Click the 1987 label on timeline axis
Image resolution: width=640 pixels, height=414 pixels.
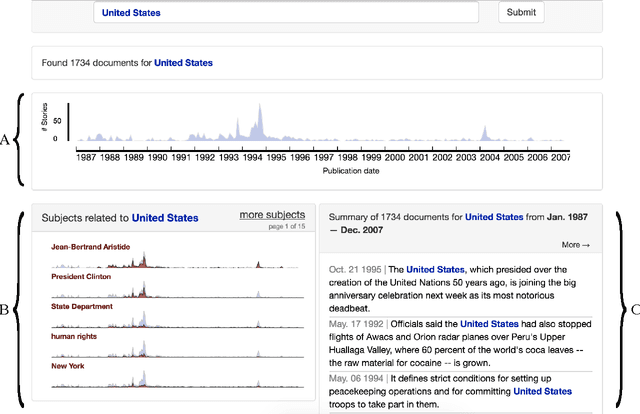86,158
